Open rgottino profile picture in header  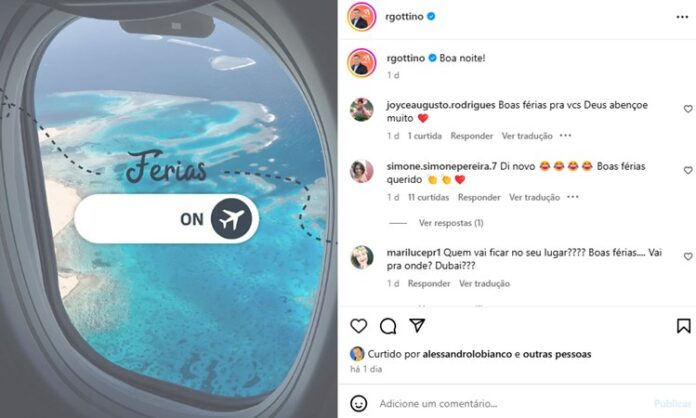[362, 17]
